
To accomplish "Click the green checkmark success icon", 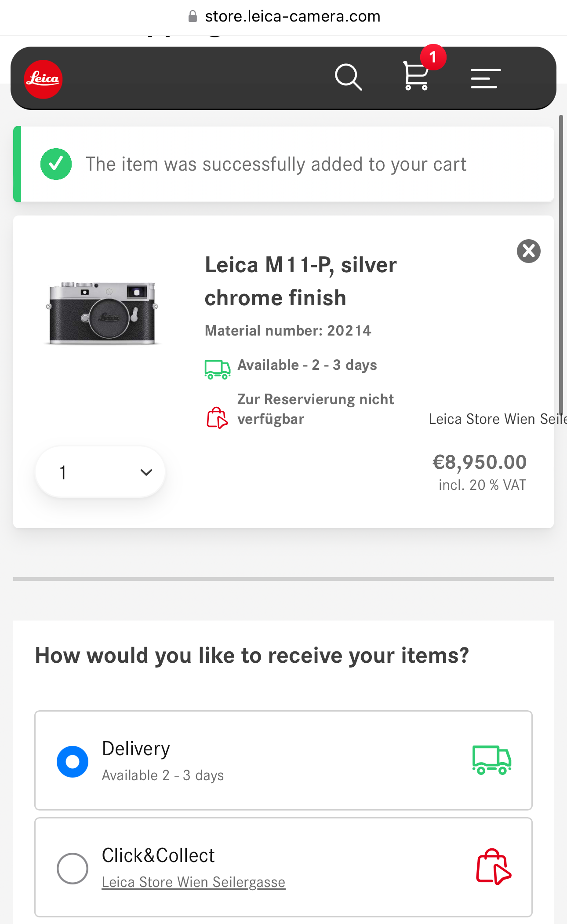I will click(56, 164).
